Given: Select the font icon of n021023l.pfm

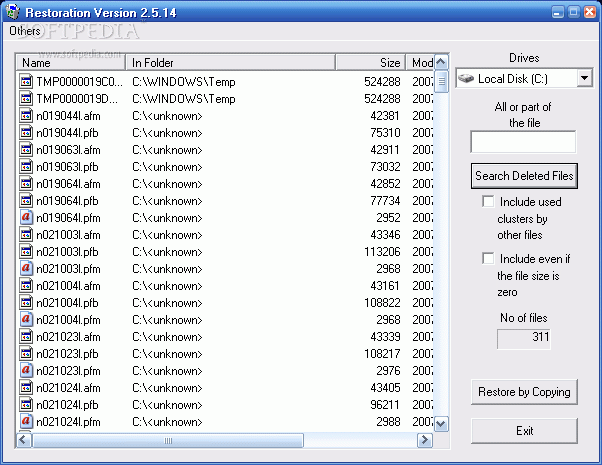Looking at the screenshot, I should (26, 371).
